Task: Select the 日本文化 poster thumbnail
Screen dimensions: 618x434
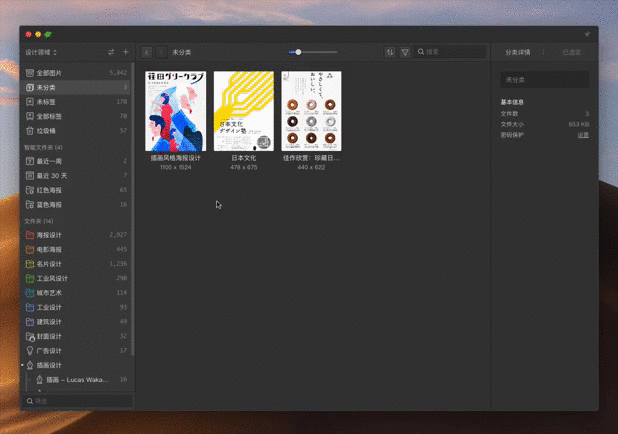Action: coord(243,111)
